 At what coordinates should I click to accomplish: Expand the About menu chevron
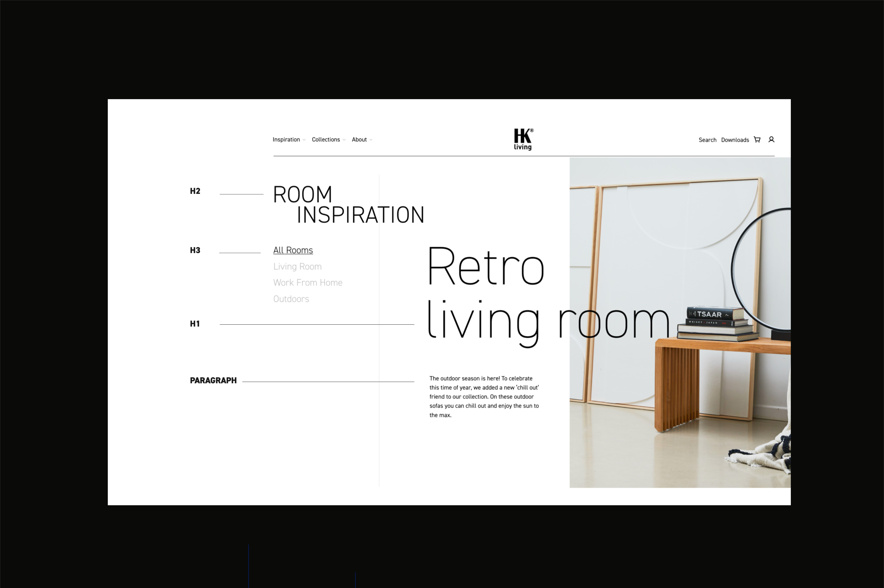(x=371, y=140)
